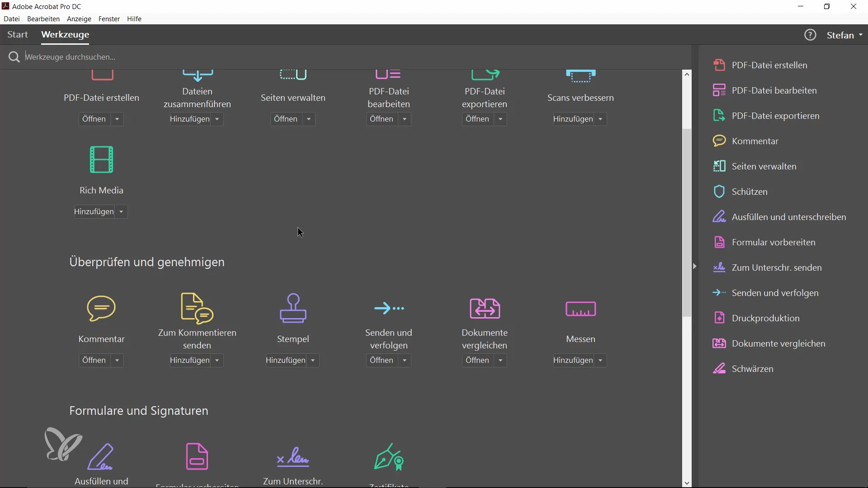The image size is (868, 488).
Task: Click PDF-Datei bearbeiten icon in sidebar
Action: click(x=719, y=90)
